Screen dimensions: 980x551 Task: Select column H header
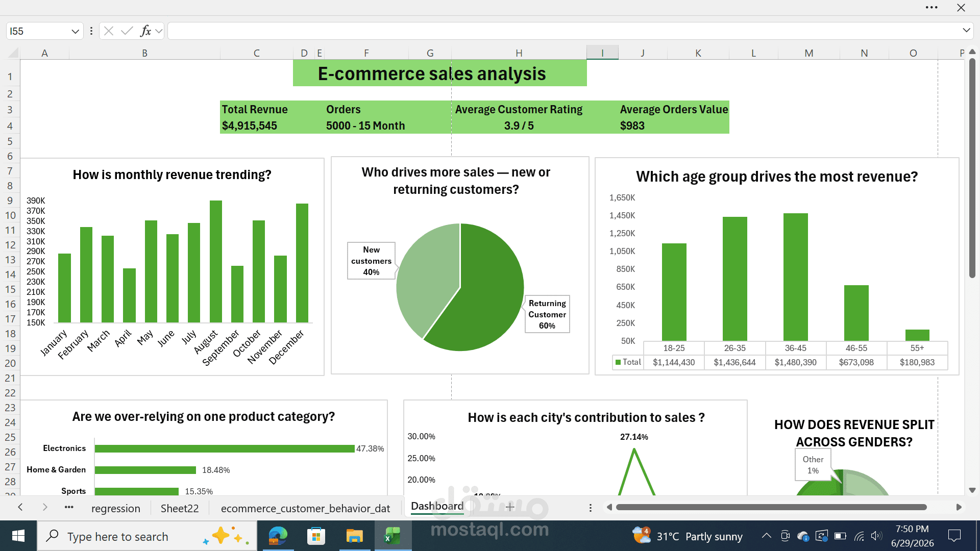519,53
